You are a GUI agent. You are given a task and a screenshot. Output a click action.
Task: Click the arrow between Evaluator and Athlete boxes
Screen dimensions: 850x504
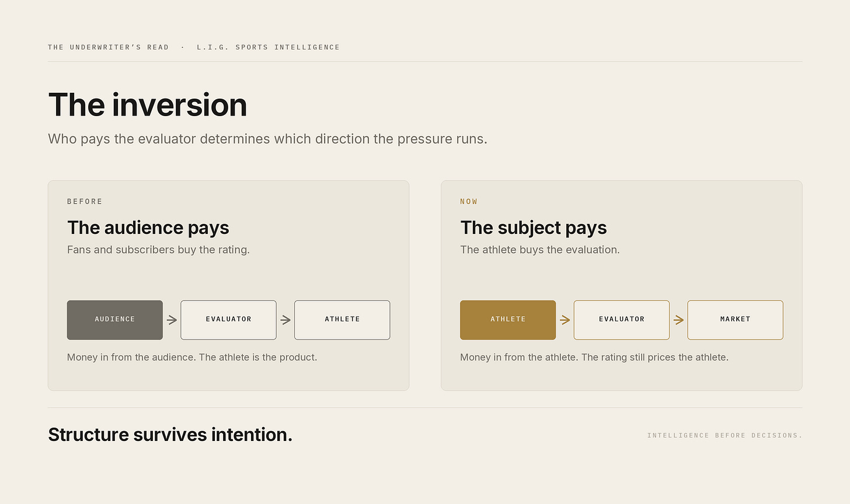click(285, 320)
